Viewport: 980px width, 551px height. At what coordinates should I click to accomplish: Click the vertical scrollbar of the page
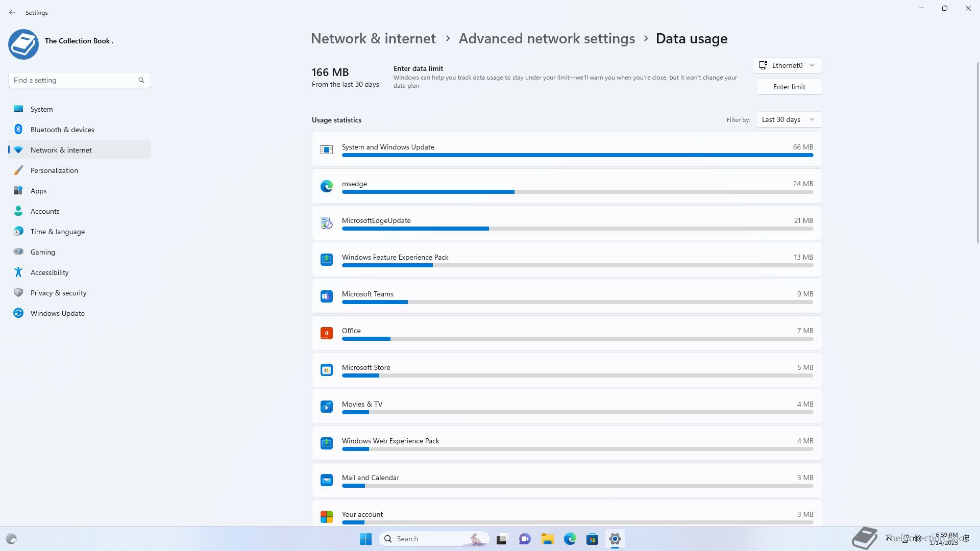pyautogui.click(x=978, y=153)
